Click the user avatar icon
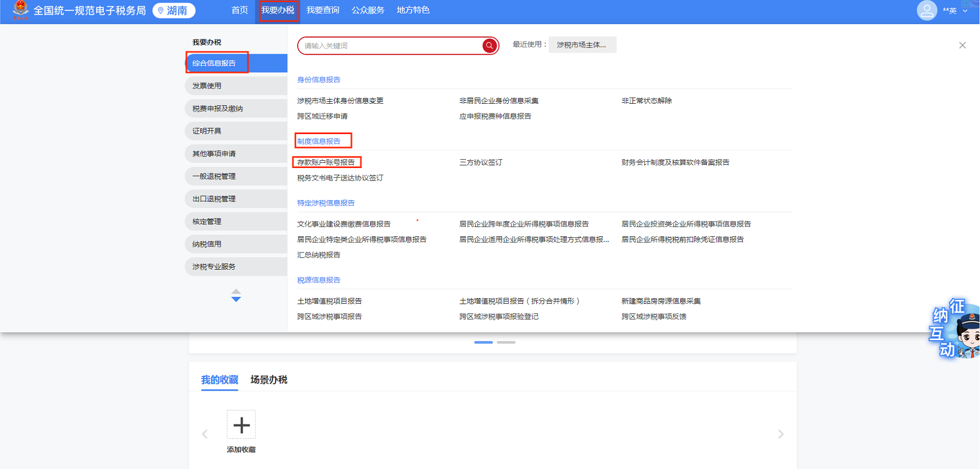The image size is (980, 470). tap(926, 10)
